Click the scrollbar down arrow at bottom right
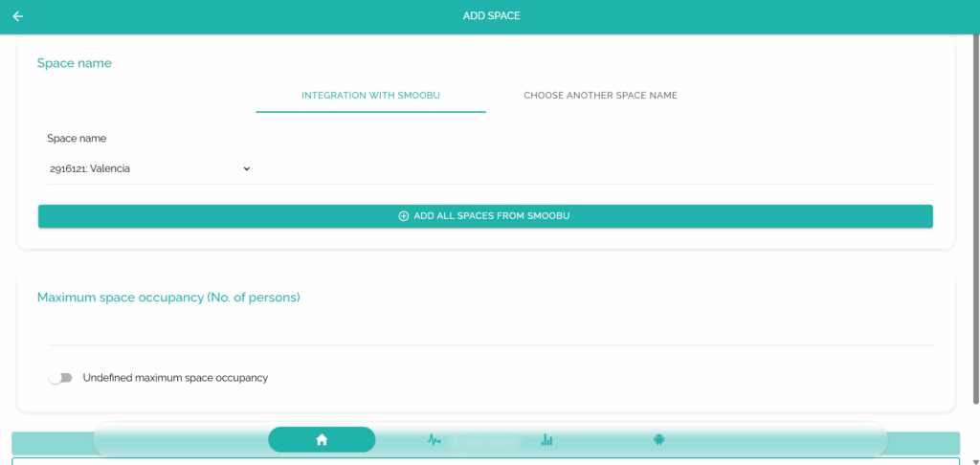The width and height of the screenshot is (980, 465). pos(974,459)
